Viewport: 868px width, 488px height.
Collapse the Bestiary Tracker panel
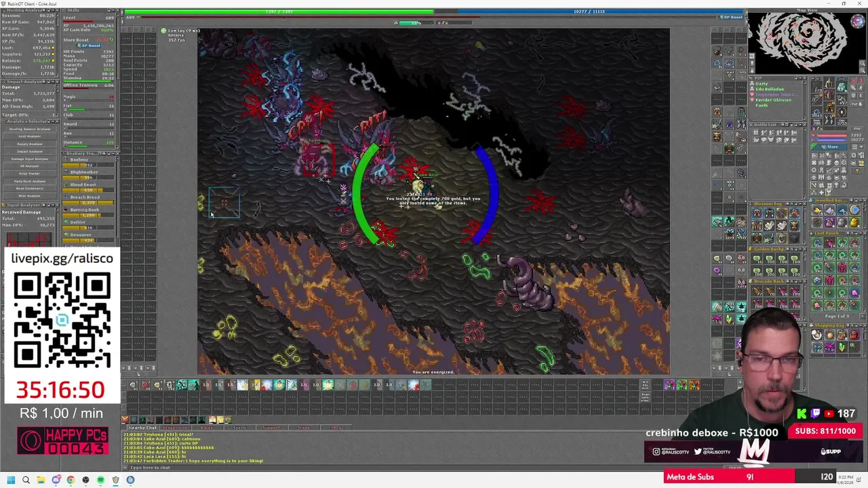tap(115, 154)
